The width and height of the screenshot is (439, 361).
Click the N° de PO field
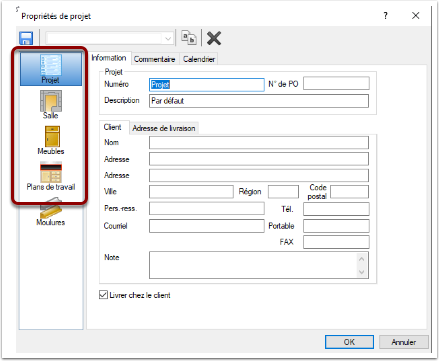coord(336,83)
